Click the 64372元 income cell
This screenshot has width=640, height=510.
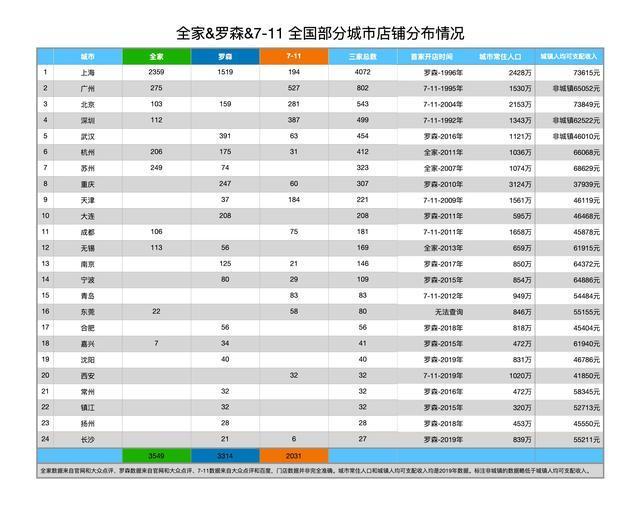[x=569, y=264]
